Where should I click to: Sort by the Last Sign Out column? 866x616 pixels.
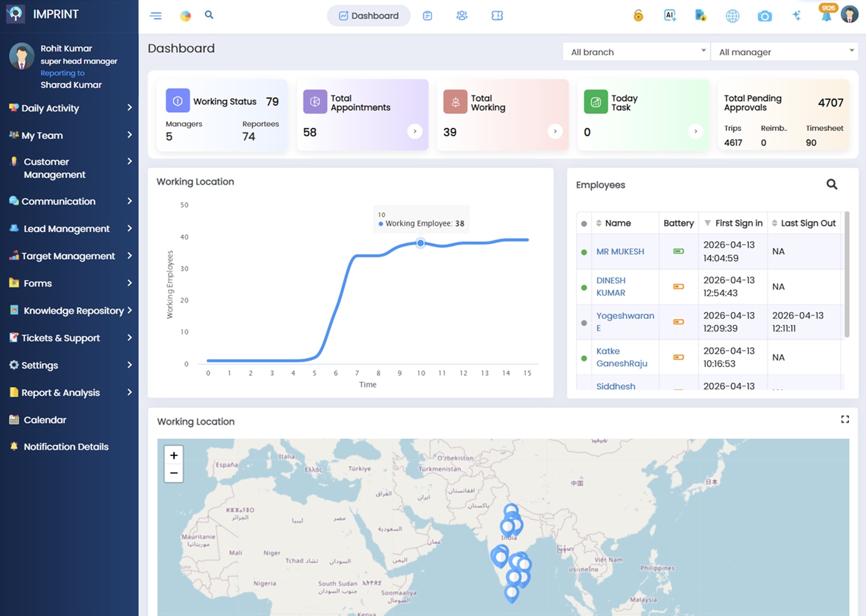point(803,223)
